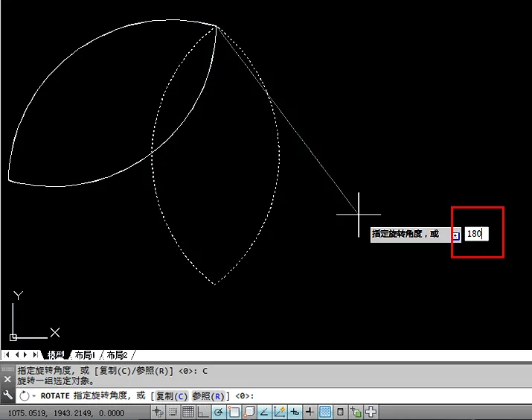Toggle Ortho Mode status icon
This screenshot has height=420, width=532.
[203, 413]
